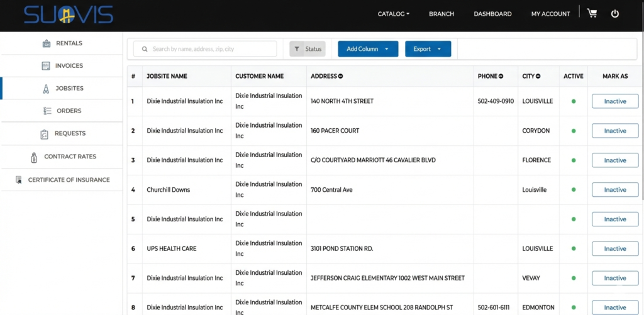
Task: Click the Status filter button
Action: coord(307,49)
